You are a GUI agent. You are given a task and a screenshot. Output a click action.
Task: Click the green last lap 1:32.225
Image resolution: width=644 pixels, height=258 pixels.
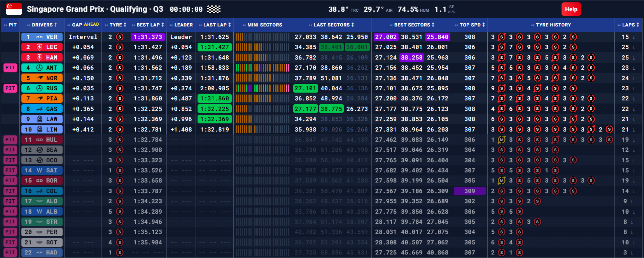click(215, 109)
